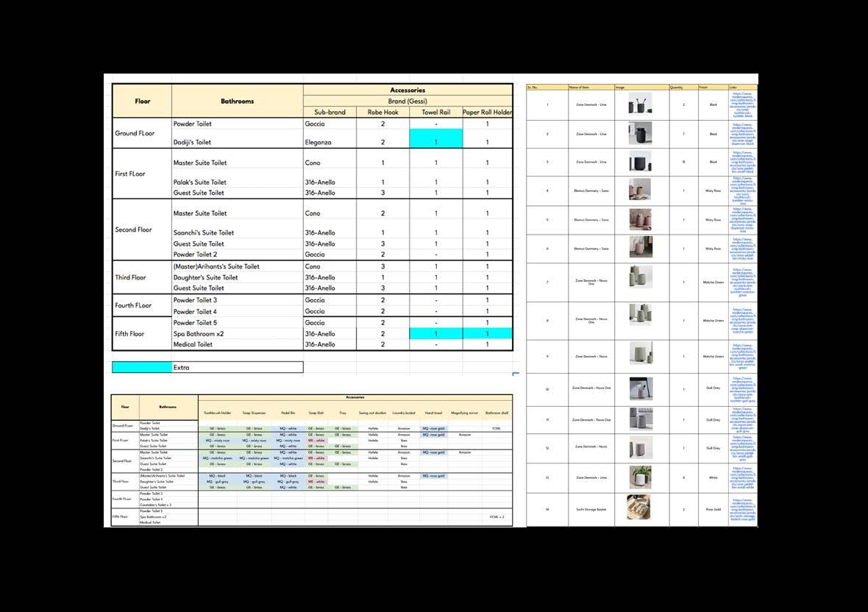Screen dimensions: 868x612
Task: Select 'MQ - black' under Toothbrush Holder
Action: click(x=218, y=476)
